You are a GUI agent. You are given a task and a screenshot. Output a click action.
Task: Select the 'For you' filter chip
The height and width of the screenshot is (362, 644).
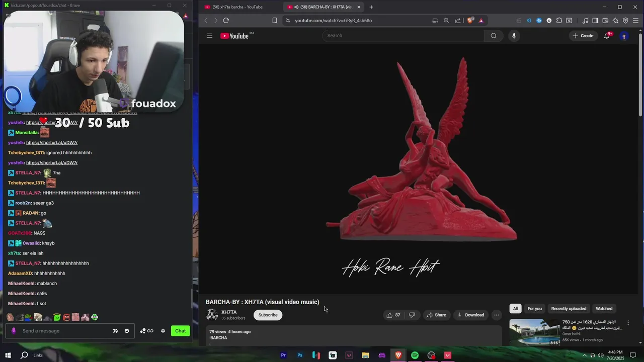pos(535,309)
